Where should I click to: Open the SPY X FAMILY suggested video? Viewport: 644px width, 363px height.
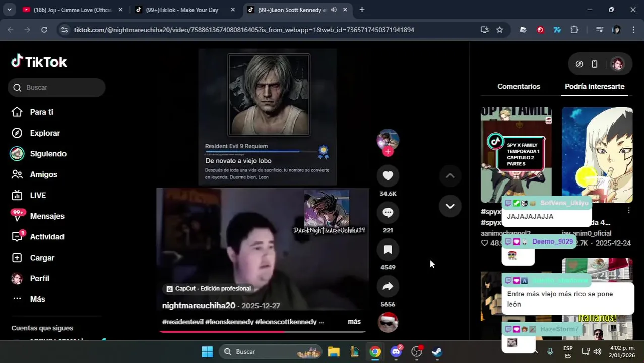[x=516, y=155]
